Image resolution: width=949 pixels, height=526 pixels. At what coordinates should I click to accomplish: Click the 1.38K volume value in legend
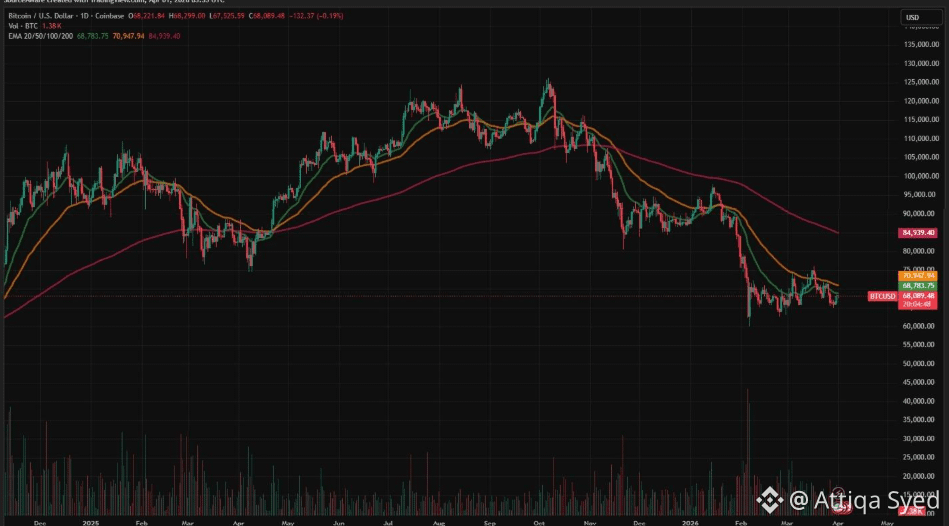[52, 26]
